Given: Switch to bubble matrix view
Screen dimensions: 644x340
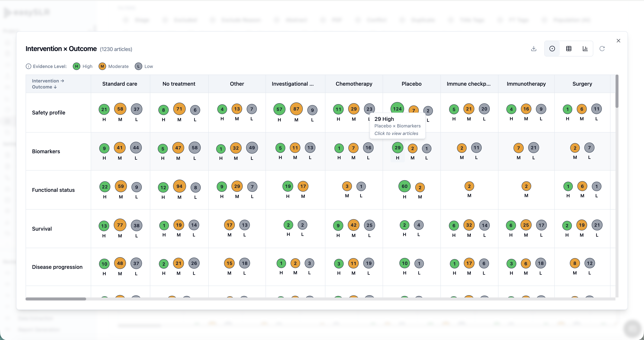Looking at the screenshot, I should click(x=552, y=49).
